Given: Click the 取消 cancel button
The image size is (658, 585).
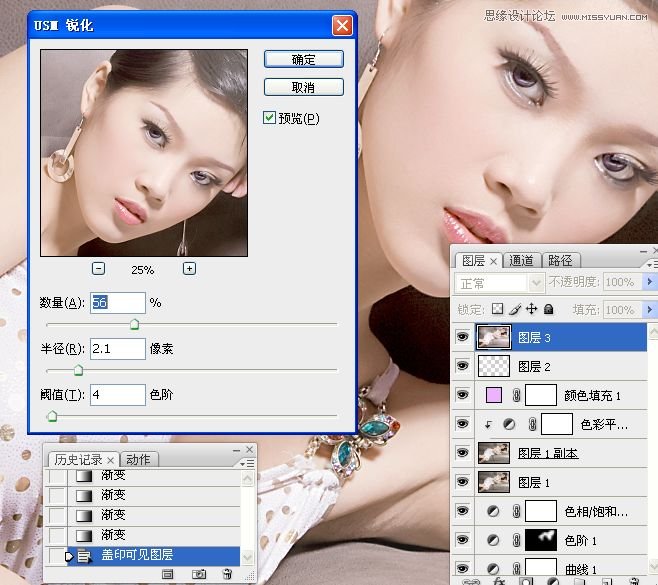Looking at the screenshot, I should coord(303,88).
